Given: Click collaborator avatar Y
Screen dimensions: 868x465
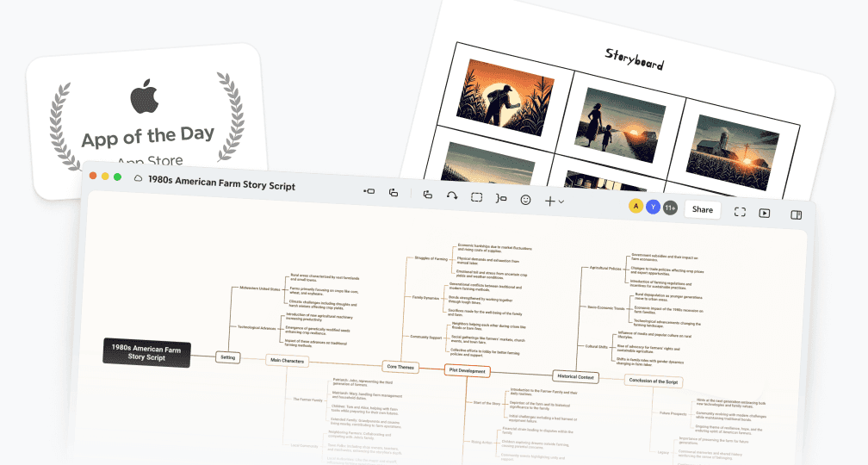Looking at the screenshot, I should click(x=654, y=207).
